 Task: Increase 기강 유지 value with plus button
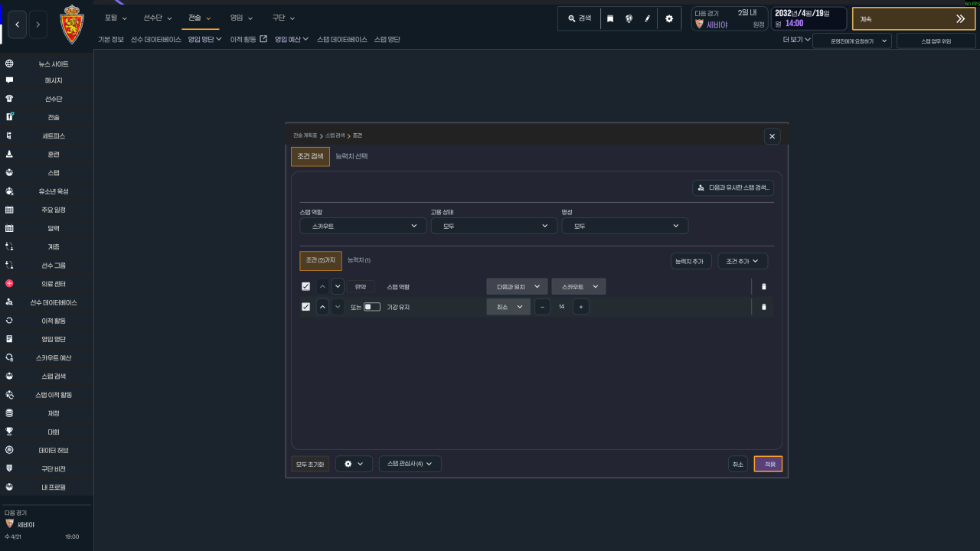[x=581, y=307]
